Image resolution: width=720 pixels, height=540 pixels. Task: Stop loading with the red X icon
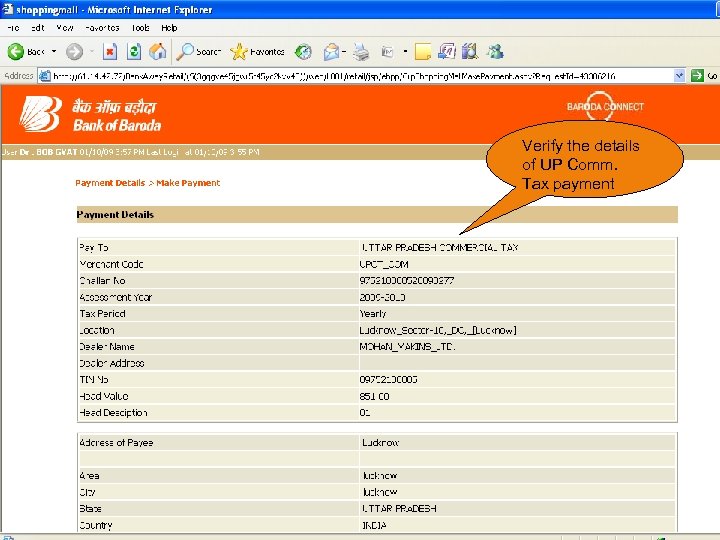[x=110, y=51]
